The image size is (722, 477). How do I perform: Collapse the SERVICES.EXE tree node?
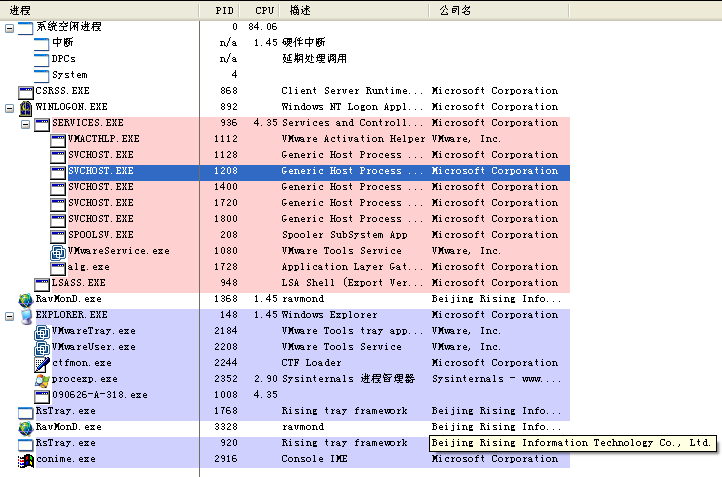pyautogui.click(x=25, y=124)
